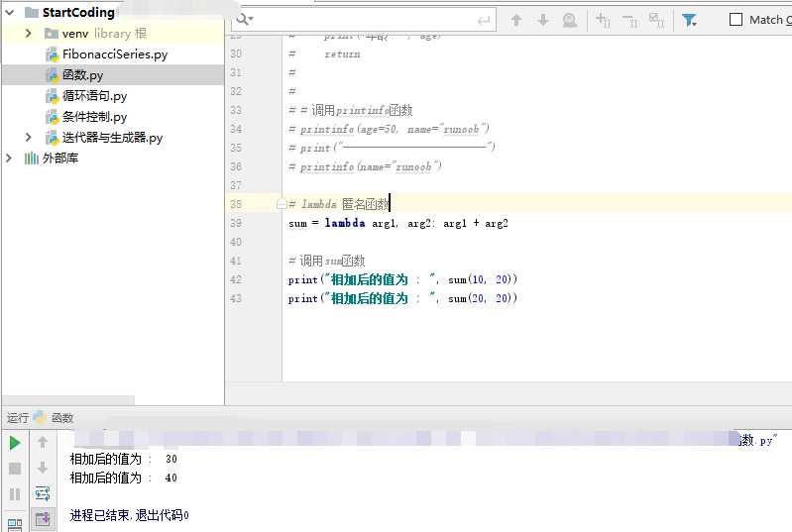Click the up stack trace arrow in run panel

coord(43,443)
